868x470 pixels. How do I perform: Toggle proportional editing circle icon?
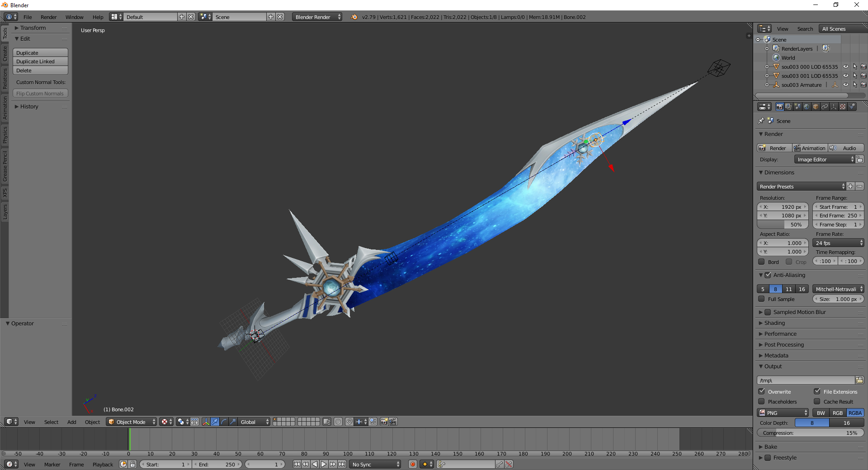coord(338,422)
